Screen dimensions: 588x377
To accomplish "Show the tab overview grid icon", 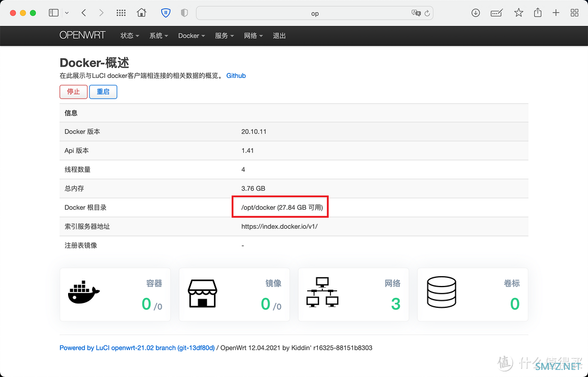I will point(574,13).
